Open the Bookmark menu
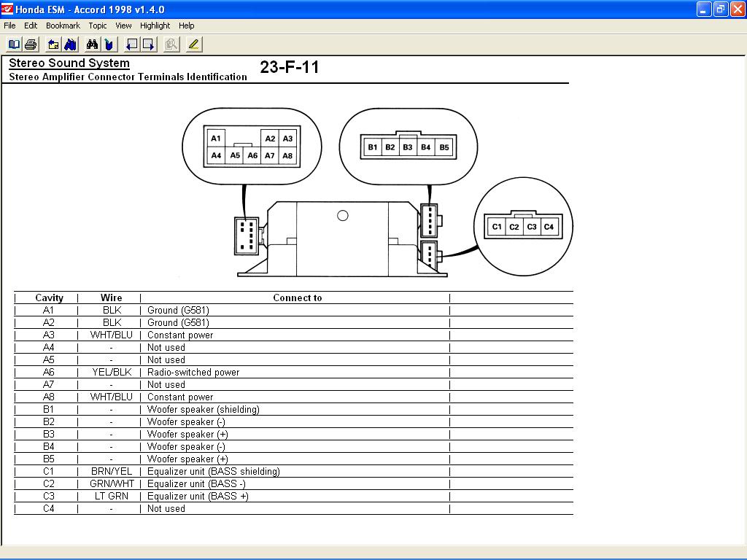This screenshot has height=560, width=747. click(x=63, y=26)
